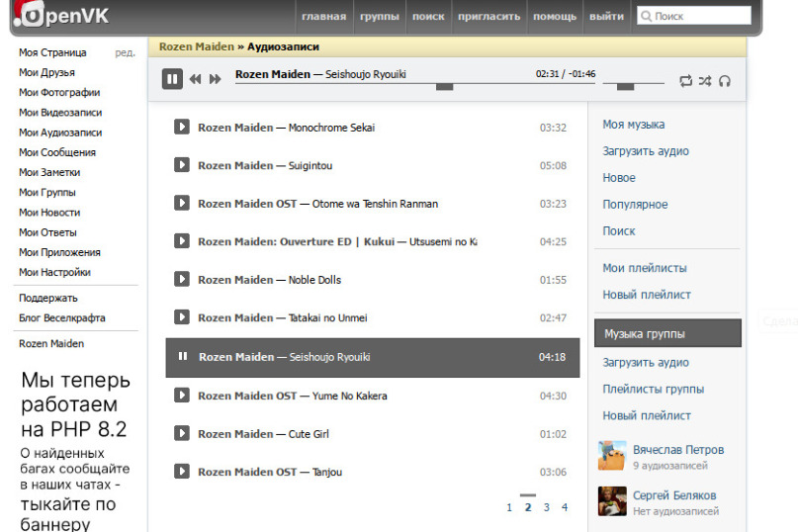This screenshot has width=798, height=532.
Task: Open Мои Настройки
Action: (54, 272)
